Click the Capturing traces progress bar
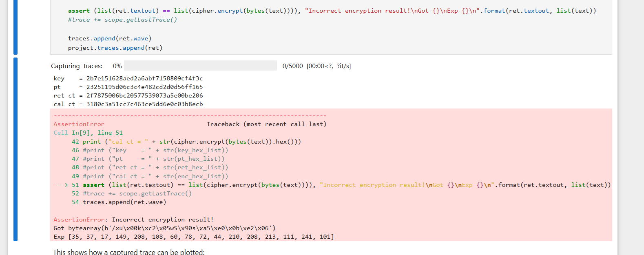The width and height of the screenshot is (644, 255). click(x=200, y=66)
